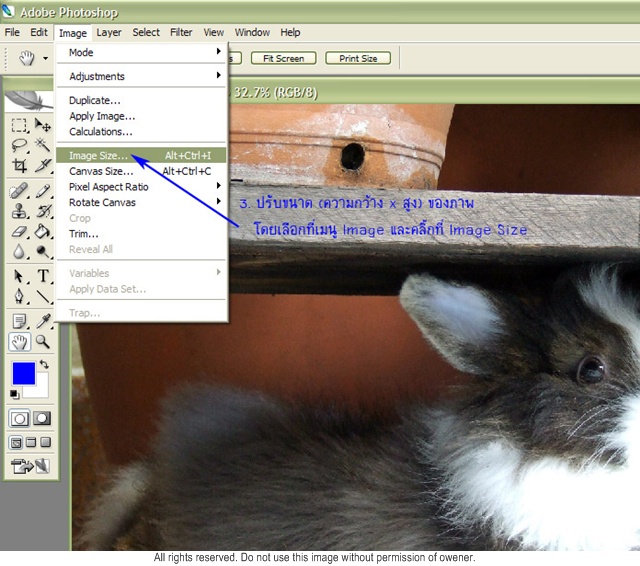Select the Blur tool
Viewport: 640px width, 566px height.
coord(19,251)
